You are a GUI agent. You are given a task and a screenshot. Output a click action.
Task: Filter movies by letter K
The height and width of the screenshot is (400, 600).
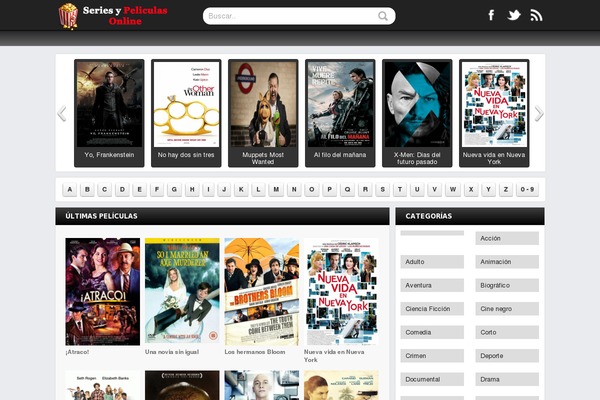[241, 189]
